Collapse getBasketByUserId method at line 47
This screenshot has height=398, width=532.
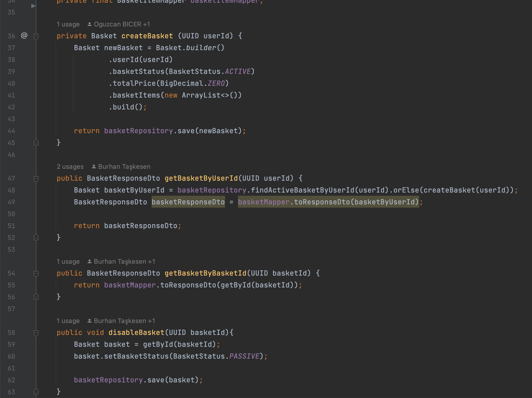pos(36,179)
